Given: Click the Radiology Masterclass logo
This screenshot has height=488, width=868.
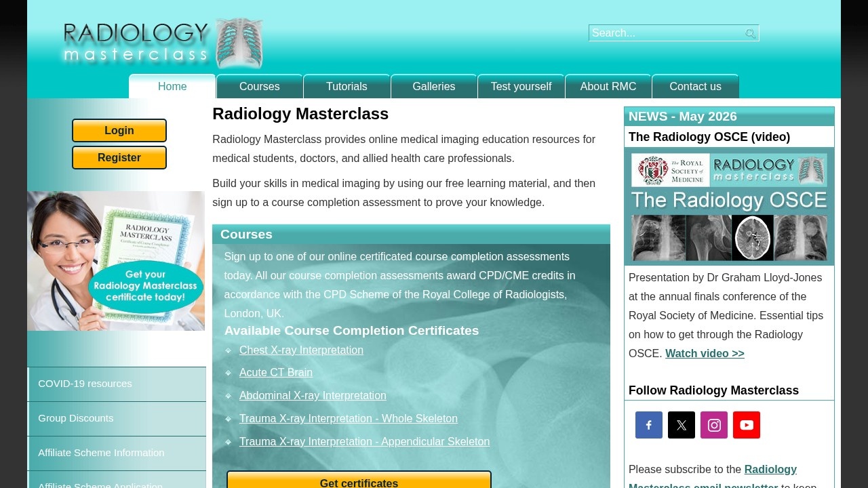Looking at the screenshot, I should point(163,43).
